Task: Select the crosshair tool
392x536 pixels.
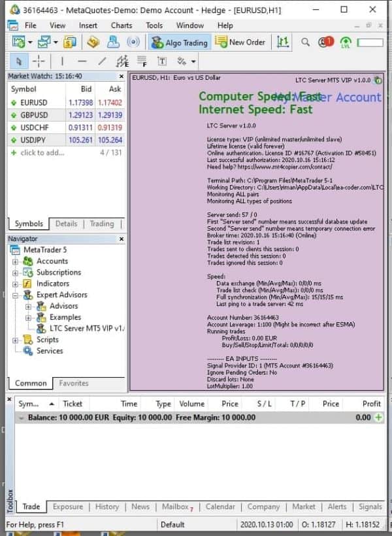Action: (39, 61)
